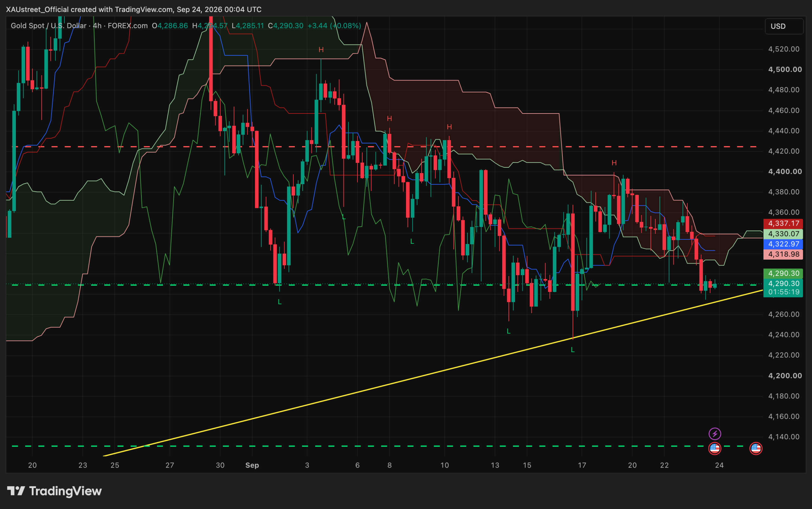Click the TradingView logo

tap(54, 491)
